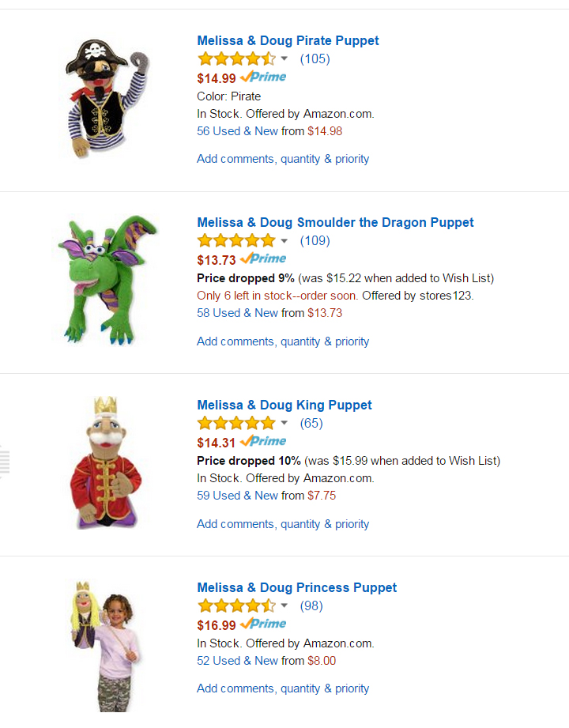Expand the Pirate Puppet rating breakdown arrow
Viewport: 569px width, 728px height.
pyautogui.click(x=284, y=59)
